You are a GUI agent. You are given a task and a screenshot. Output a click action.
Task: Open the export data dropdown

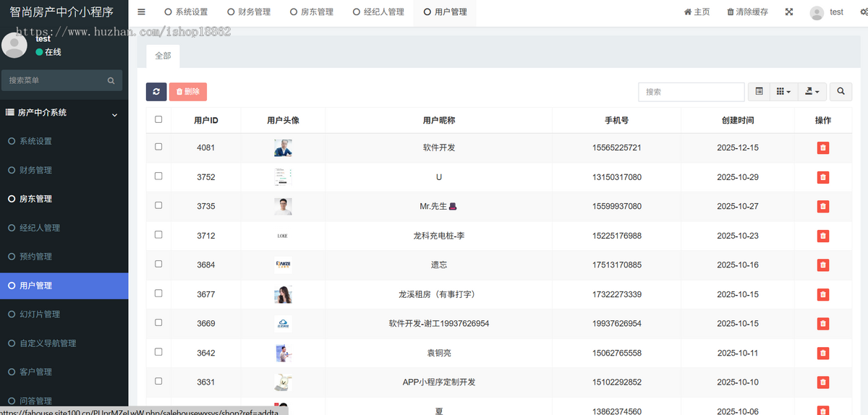[812, 92]
